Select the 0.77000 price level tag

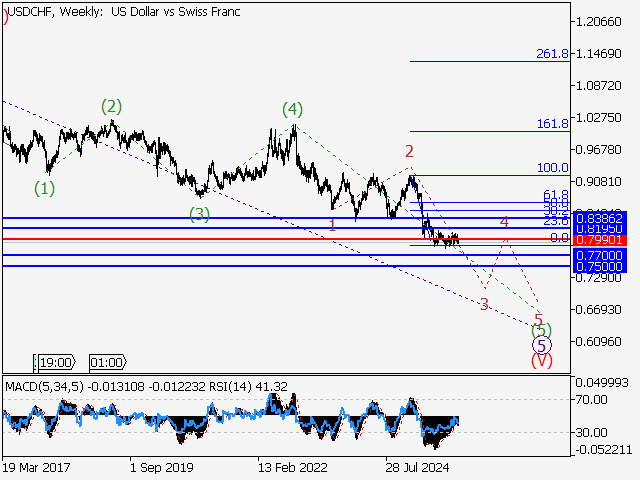600,256
